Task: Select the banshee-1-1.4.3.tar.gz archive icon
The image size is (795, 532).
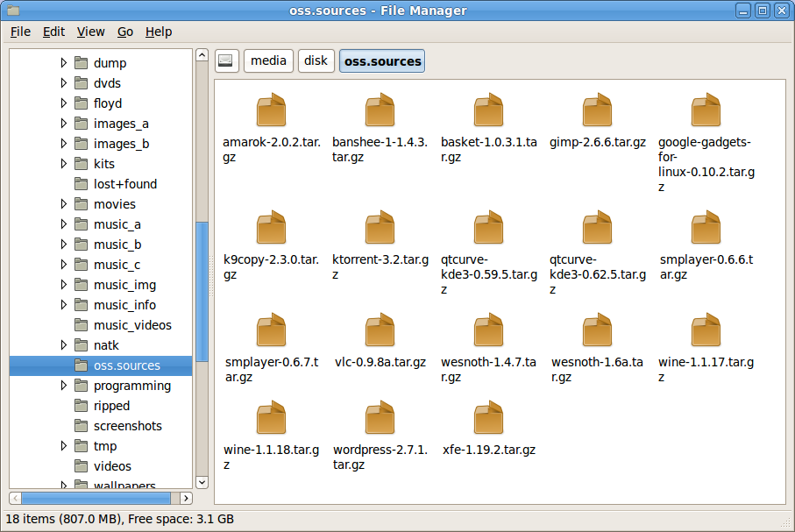Action: [x=380, y=110]
